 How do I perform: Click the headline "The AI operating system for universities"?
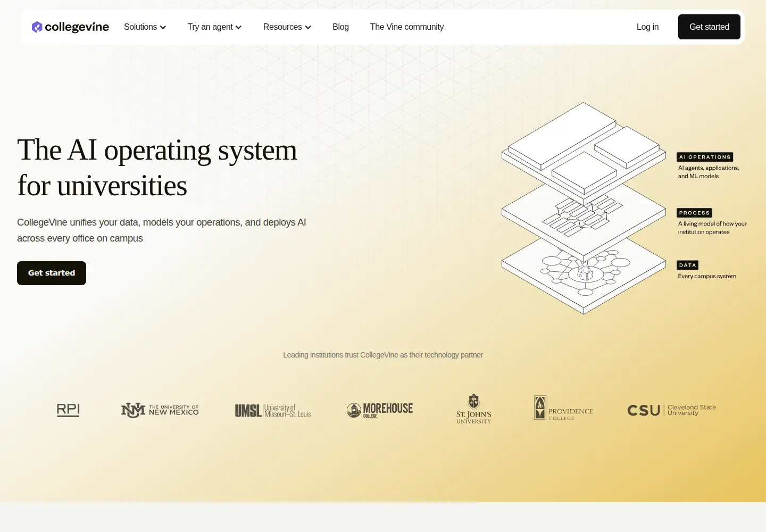pyautogui.click(x=157, y=168)
